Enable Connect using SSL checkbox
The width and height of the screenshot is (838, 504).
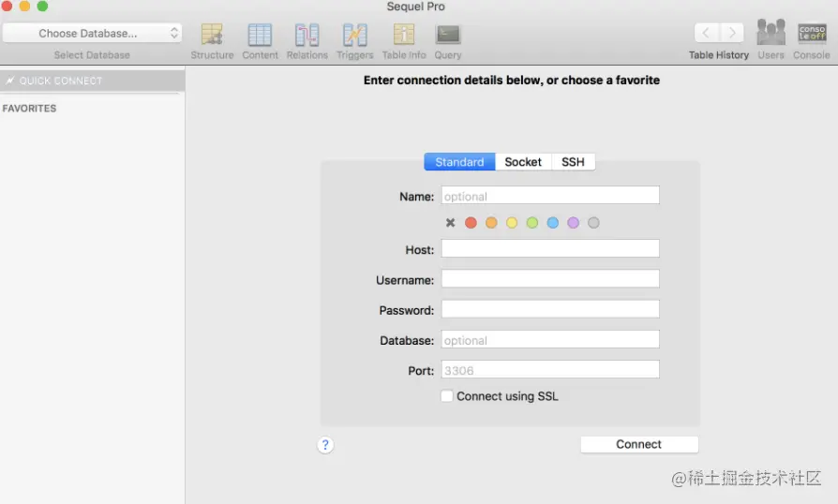coord(447,396)
